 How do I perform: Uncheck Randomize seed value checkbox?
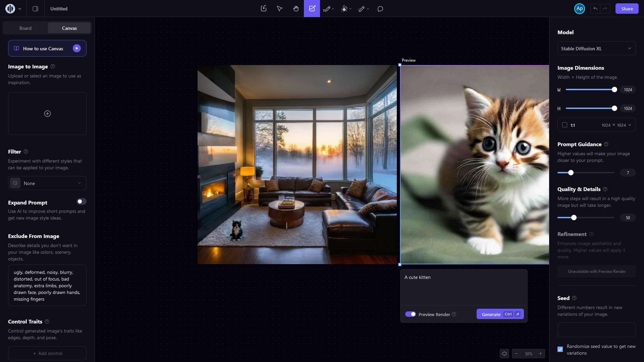[x=560, y=349]
